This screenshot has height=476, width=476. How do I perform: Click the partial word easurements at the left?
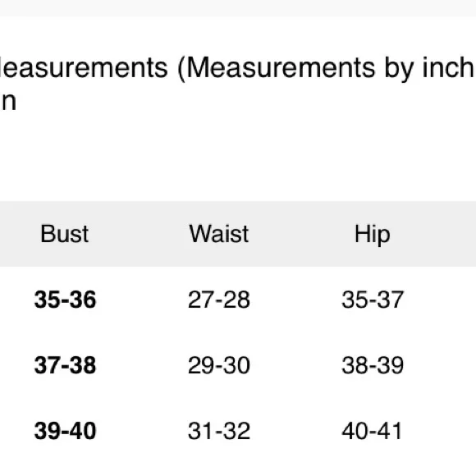(x=84, y=67)
